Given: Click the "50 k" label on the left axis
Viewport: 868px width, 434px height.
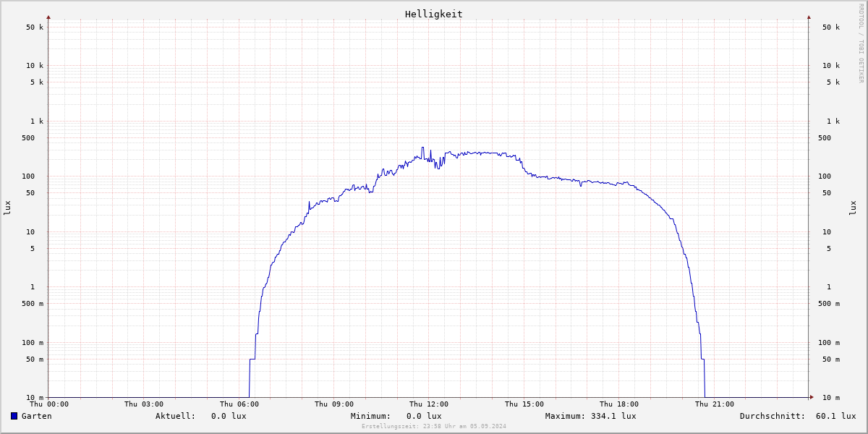Looking at the screenshot, I should pos(35,27).
